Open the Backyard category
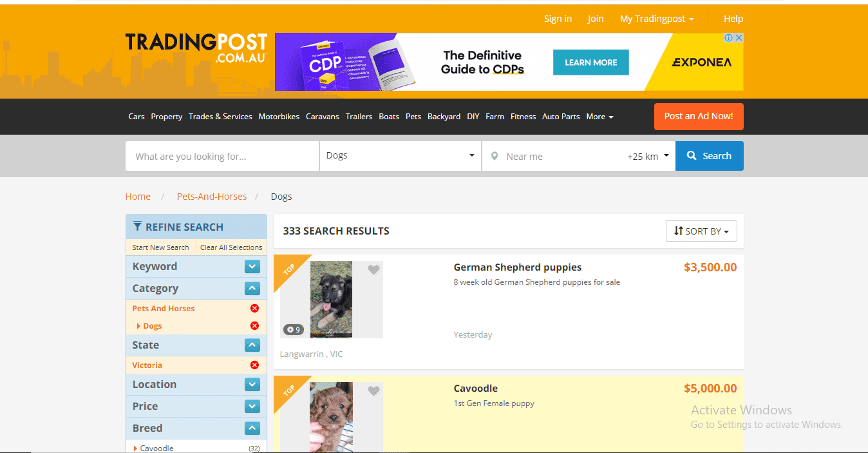The width and height of the screenshot is (868, 453). 444,117
